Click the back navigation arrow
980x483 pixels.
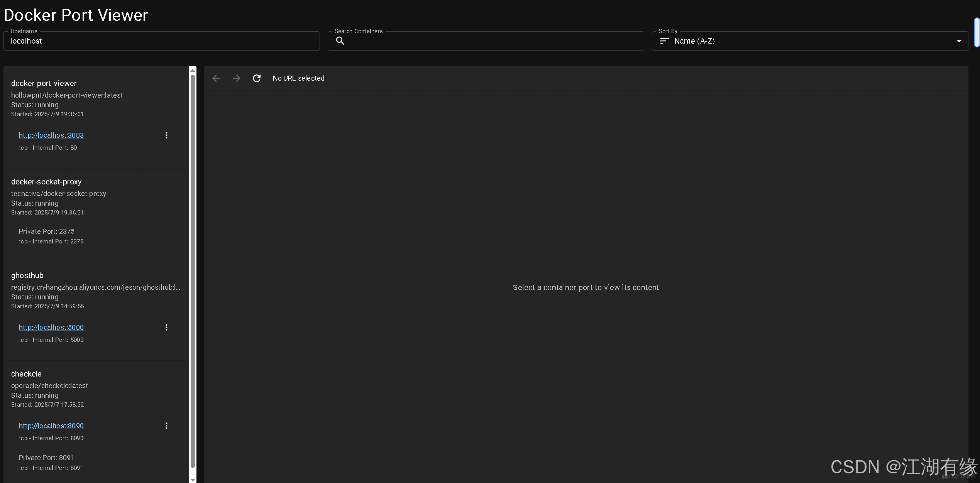pos(216,78)
